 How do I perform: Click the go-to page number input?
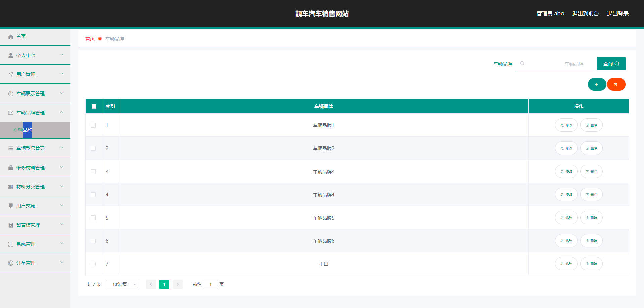210,284
